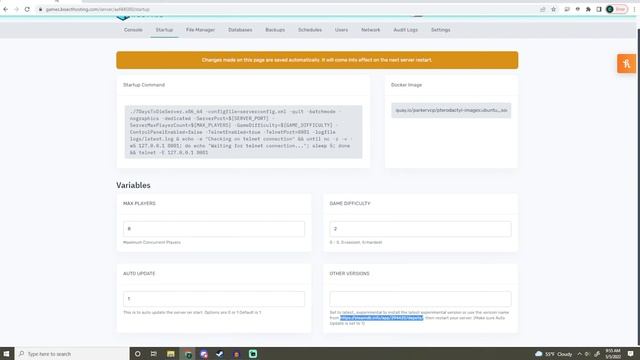Go to the Schedules tab
This screenshot has width=640, height=360.
310,30
